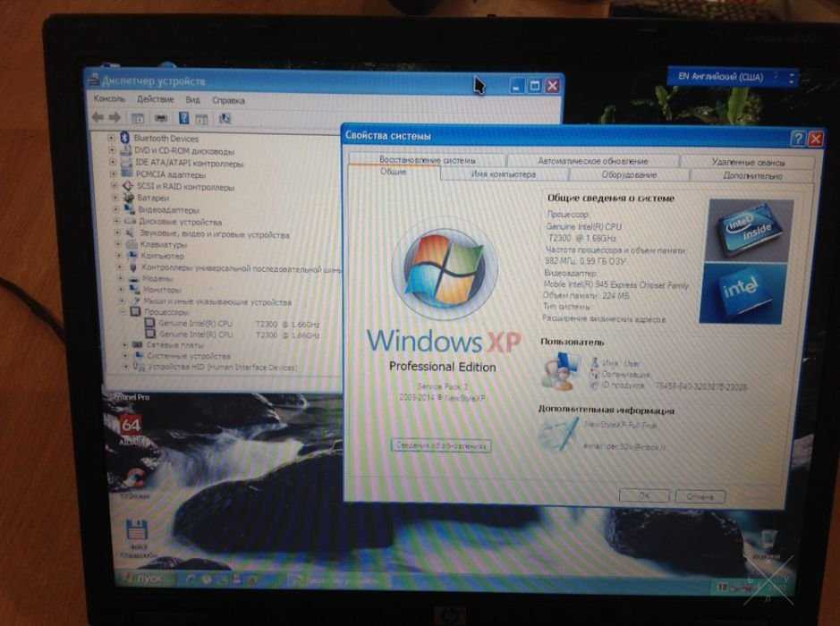Screen dimensions: 840x626
Task: Select the Батареи category icon
Action: tap(129, 198)
